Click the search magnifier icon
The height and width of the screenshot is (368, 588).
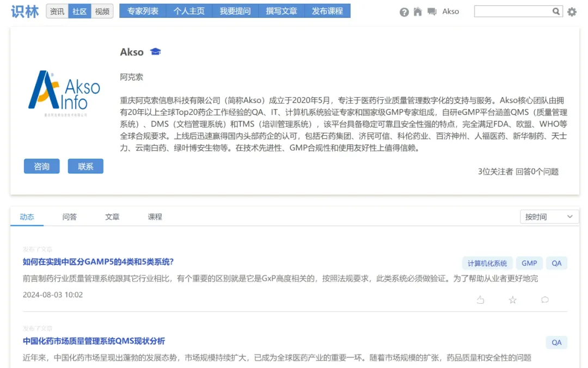coord(556,11)
